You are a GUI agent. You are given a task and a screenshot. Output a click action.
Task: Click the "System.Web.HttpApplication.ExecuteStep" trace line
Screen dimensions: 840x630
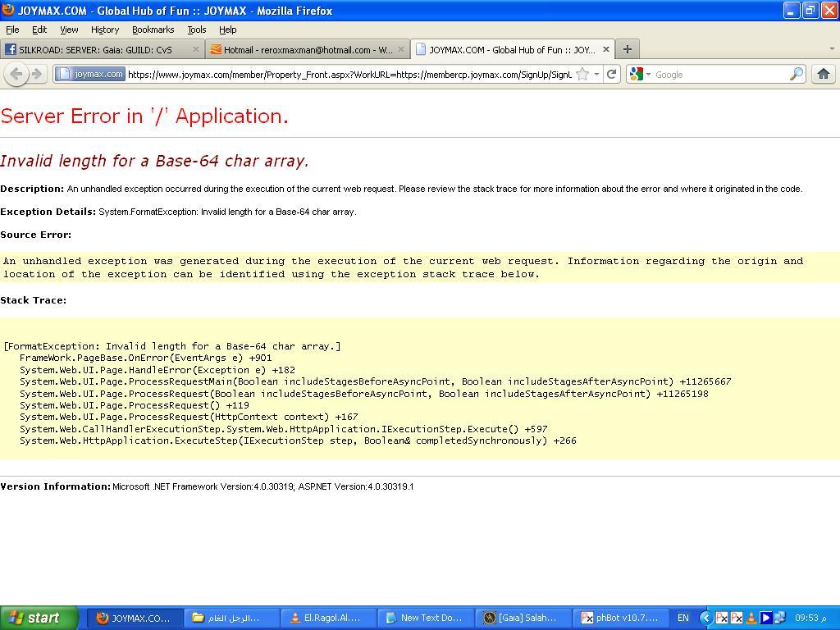pos(298,441)
